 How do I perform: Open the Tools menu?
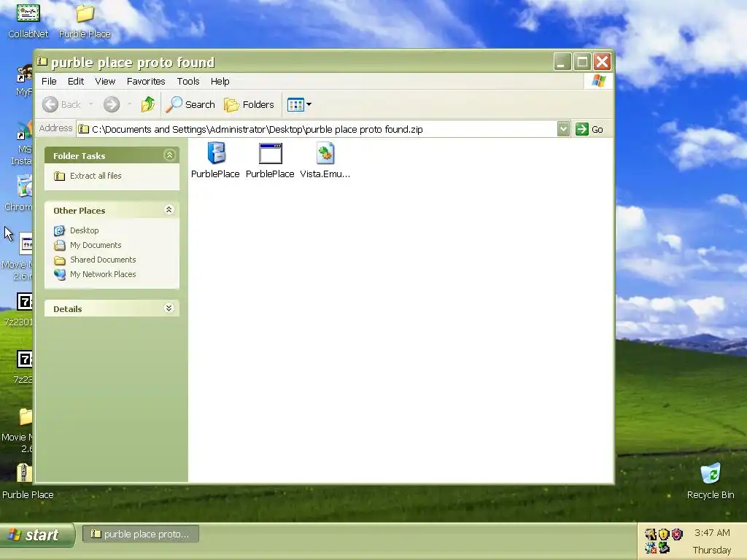(188, 82)
